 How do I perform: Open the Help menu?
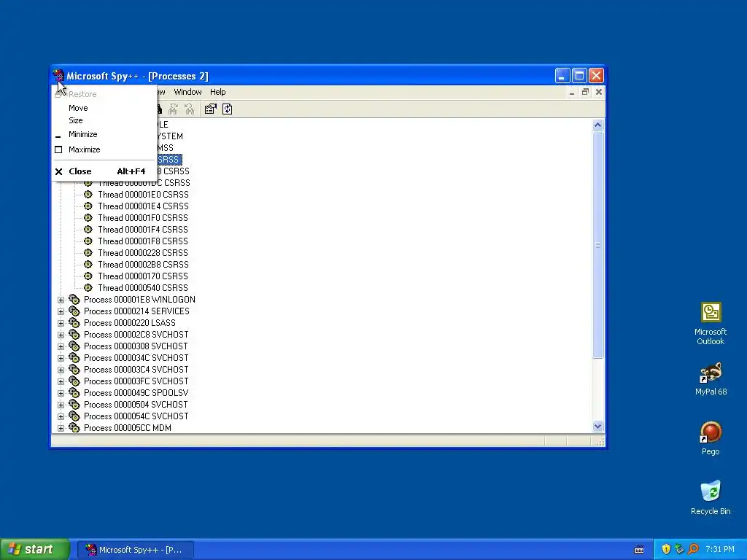[x=217, y=92]
